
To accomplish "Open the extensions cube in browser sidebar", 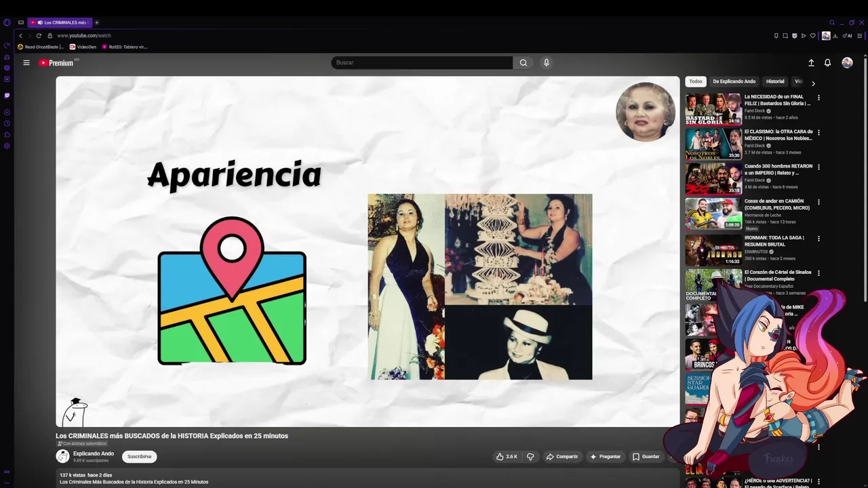I will pos(7,134).
